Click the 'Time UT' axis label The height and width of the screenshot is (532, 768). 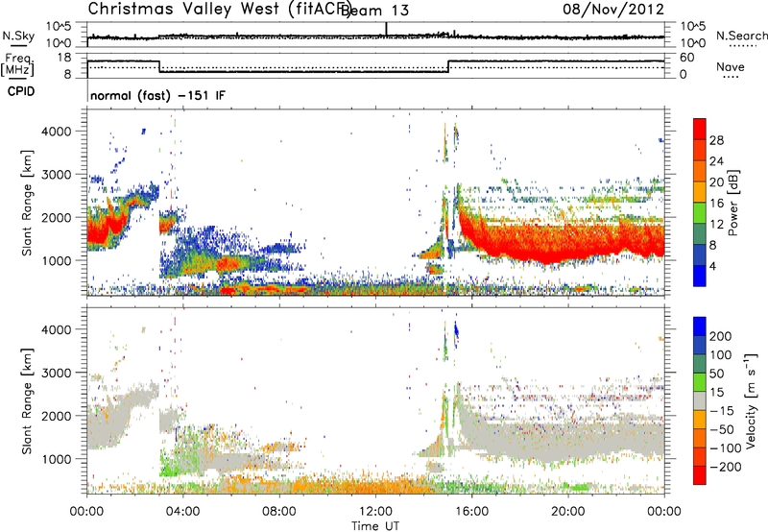point(375,526)
